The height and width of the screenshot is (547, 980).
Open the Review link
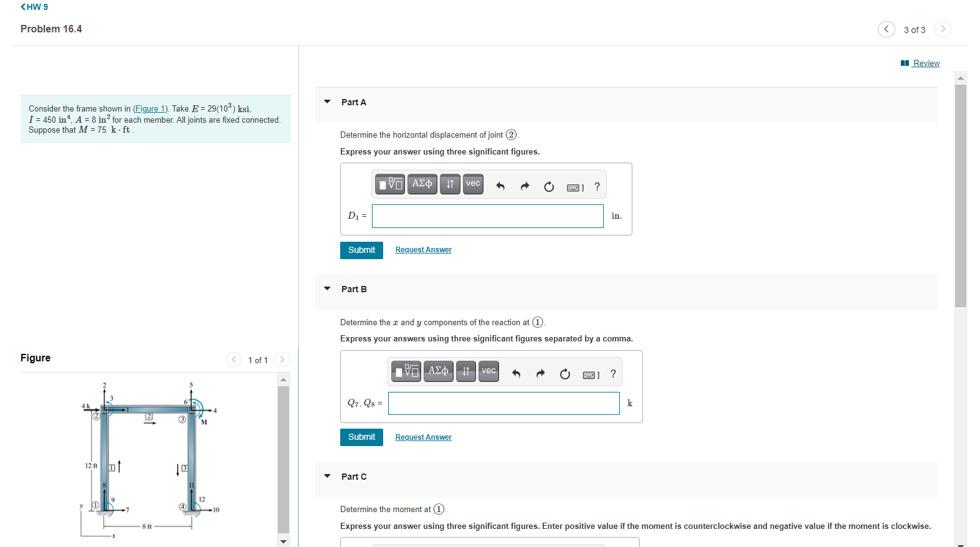(920, 63)
